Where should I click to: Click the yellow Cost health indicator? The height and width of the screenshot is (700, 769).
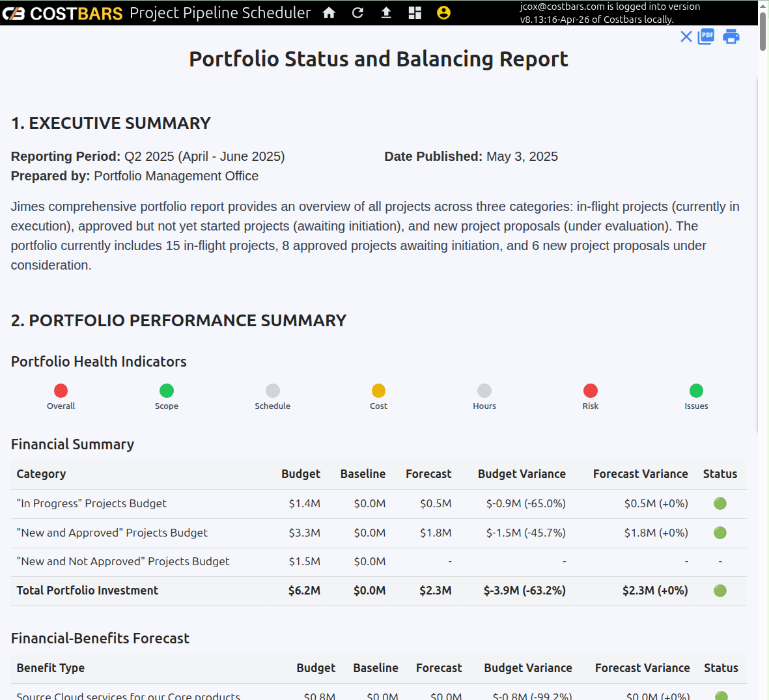378,391
